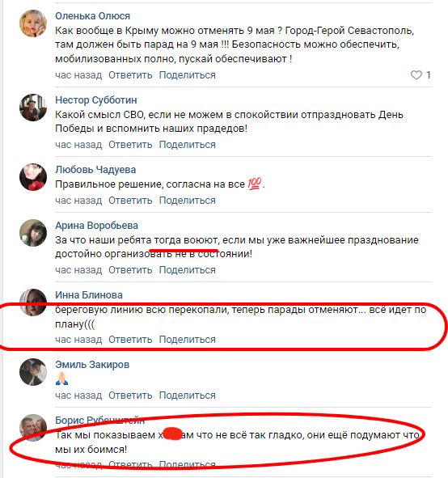This screenshot has width=448, height=478.
Task: Open the Оленька Олюся profile name link
Action: pyautogui.click(x=92, y=16)
